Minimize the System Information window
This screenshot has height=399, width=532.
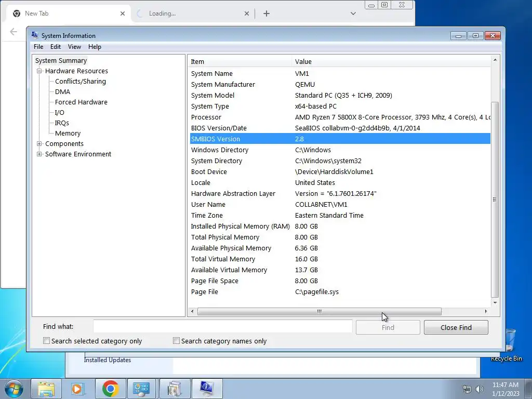pyautogui.click(x=458, y=36)
